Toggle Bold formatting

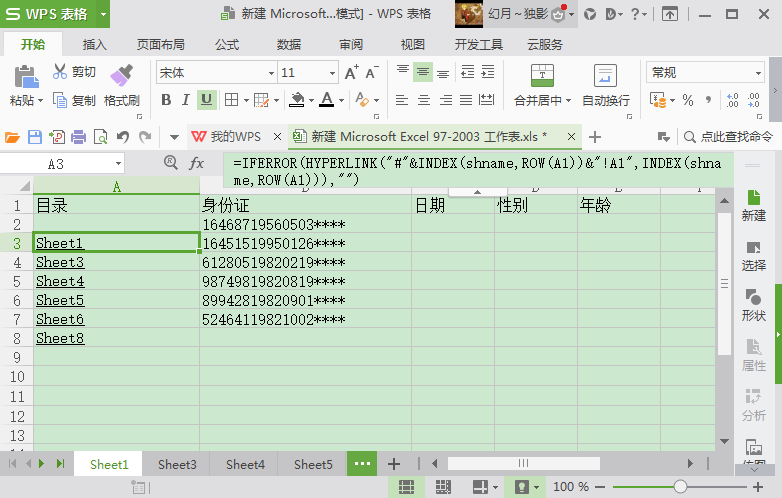pos(166,100)
